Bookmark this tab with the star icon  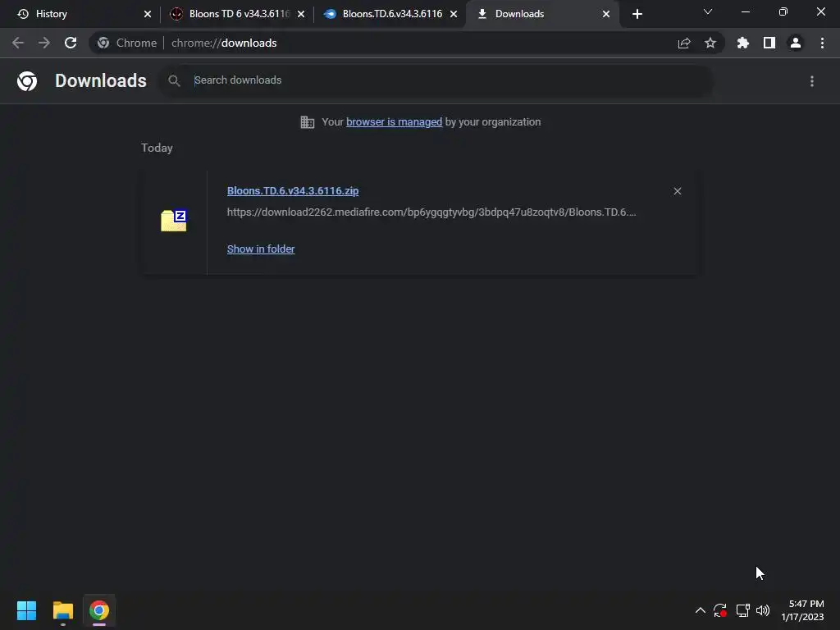click(x=710, y=43)
